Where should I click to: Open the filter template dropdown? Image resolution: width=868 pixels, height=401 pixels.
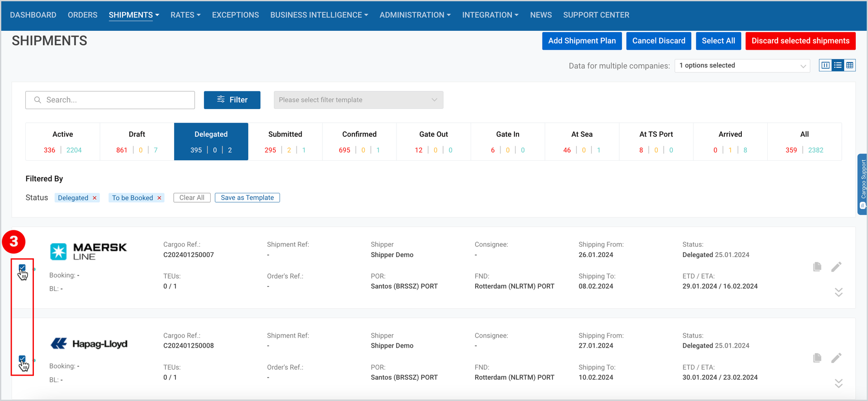[x=359, y=100]
